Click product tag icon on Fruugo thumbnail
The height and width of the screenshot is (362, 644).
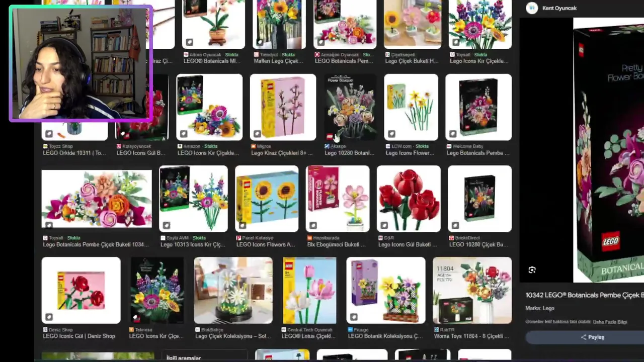[354, 317]
